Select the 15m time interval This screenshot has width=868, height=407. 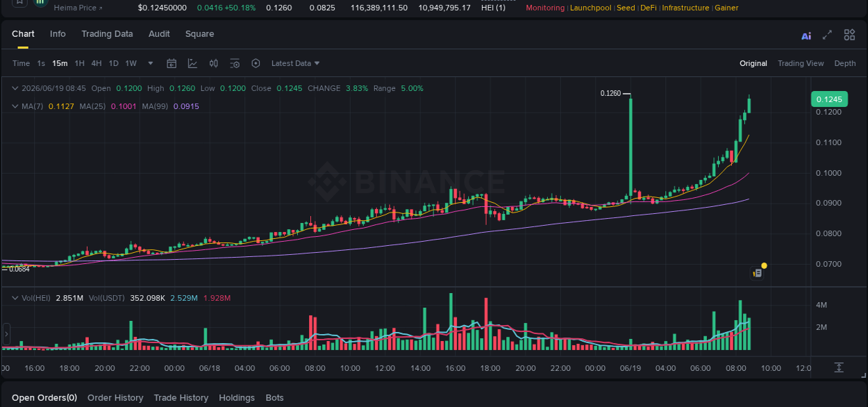pos(60,63)
